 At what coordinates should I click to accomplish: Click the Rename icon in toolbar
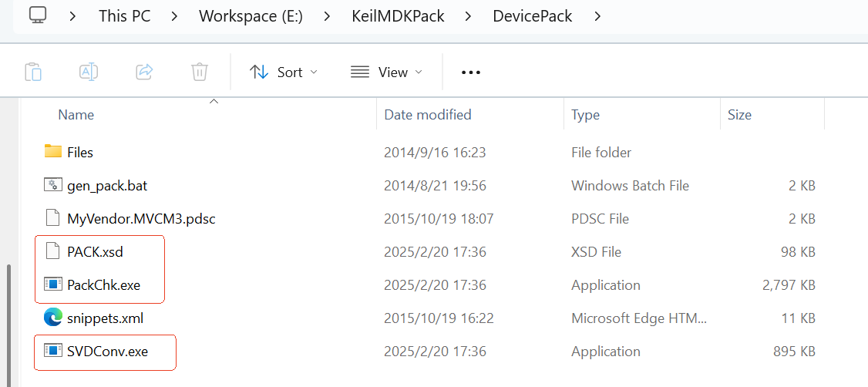[x=89, y=72]
